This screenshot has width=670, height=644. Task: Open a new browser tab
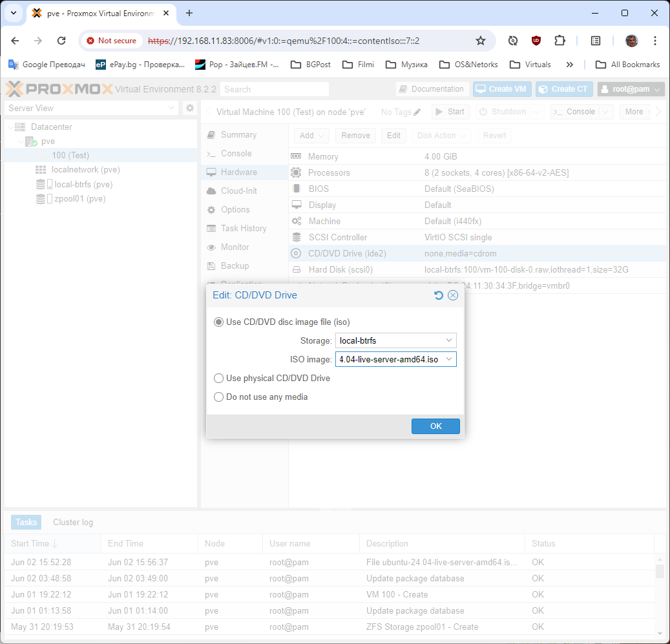pyautogui.click(x=189, y=13)
